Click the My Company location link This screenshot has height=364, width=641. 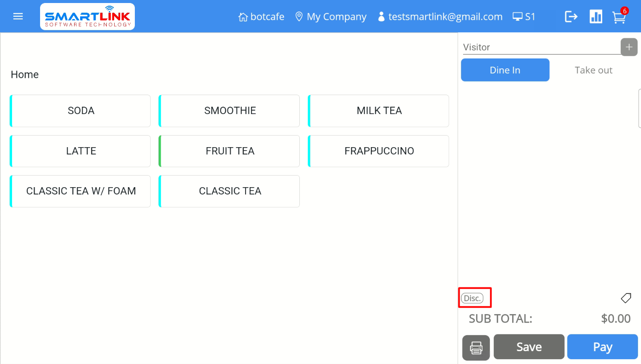tap(331, 17)
